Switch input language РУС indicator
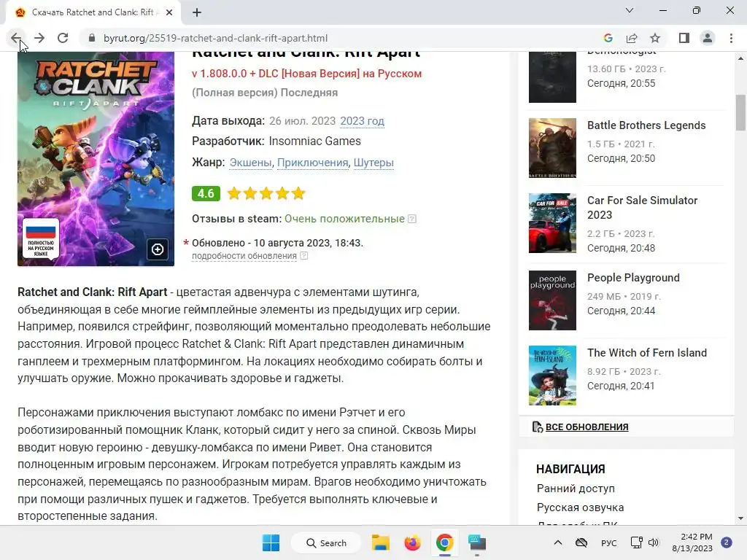 (609, 542)
